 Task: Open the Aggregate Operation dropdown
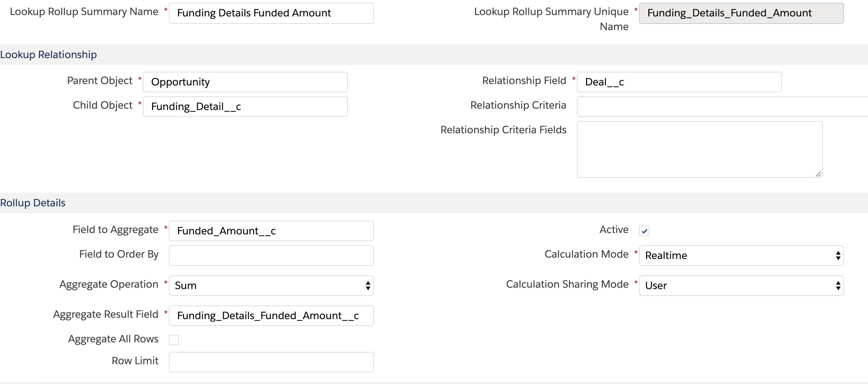pos(271,285)
